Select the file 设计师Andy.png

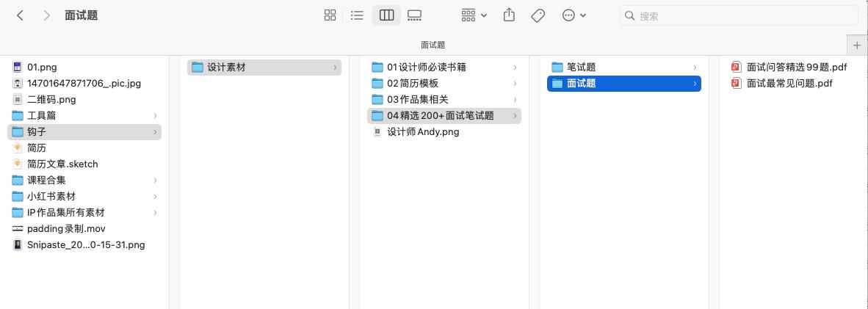(x=444, y=132)
